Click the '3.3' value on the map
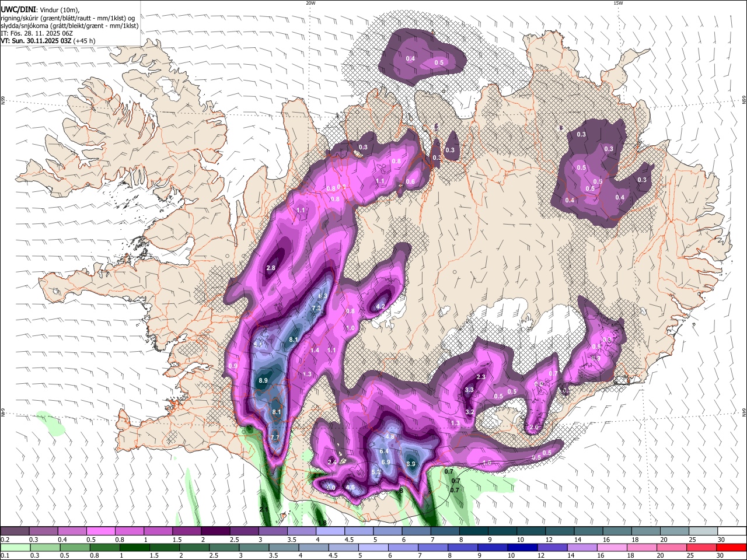This screenshot has height=560, width=747. pyautogui.click(x=469, y=390)
